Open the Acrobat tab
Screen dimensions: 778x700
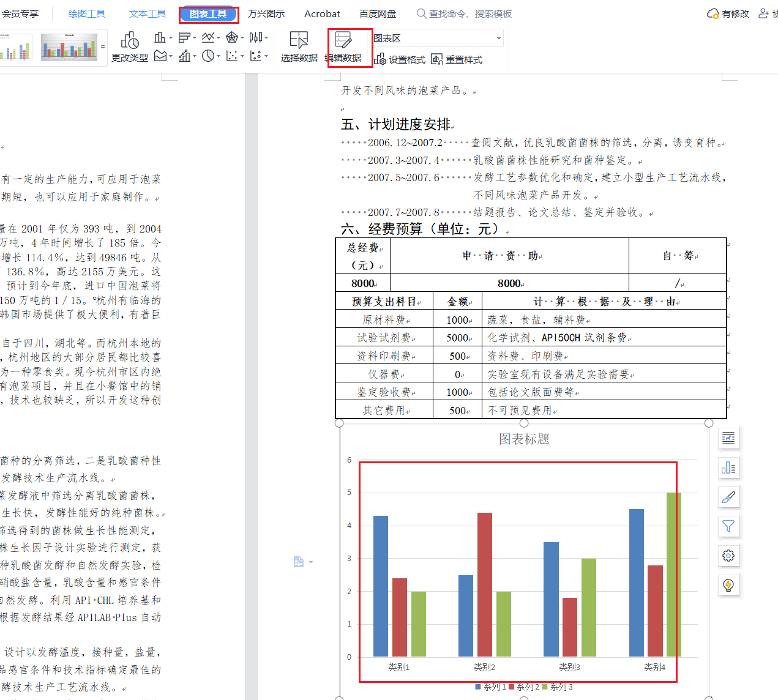point(322,13)
